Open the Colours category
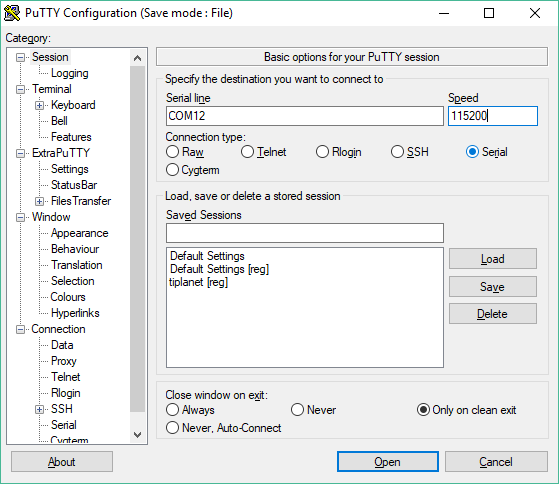 [68, 297]
